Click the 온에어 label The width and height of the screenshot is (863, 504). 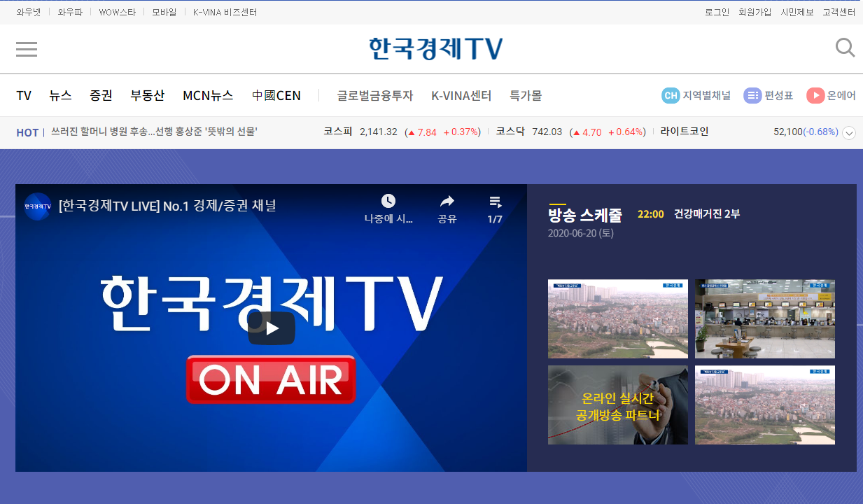click(x=841, y=96)
